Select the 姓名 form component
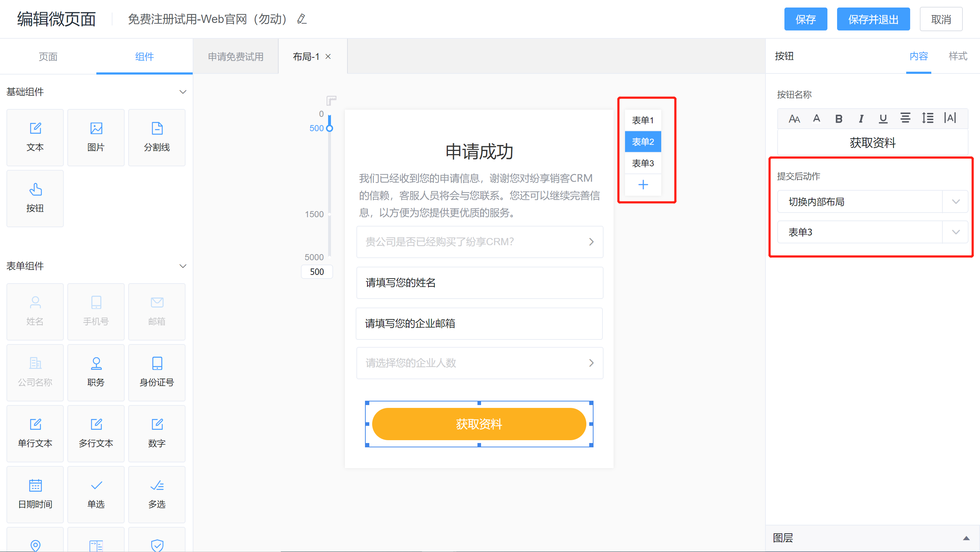Image resolution: width=980 pixels, height=552 pixels. tap(35, 311)
